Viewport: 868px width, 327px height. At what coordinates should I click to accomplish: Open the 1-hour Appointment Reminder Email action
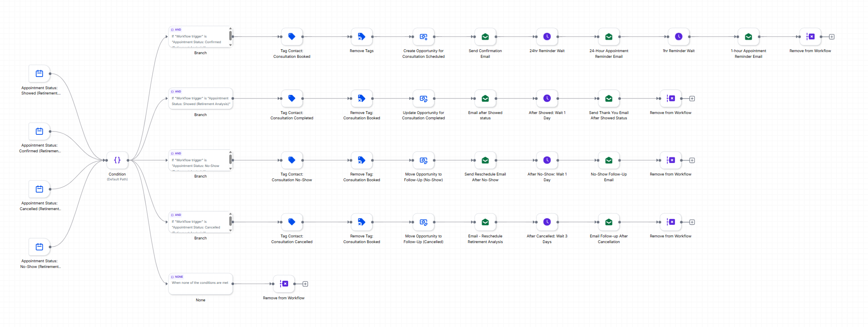coord(748,37)
